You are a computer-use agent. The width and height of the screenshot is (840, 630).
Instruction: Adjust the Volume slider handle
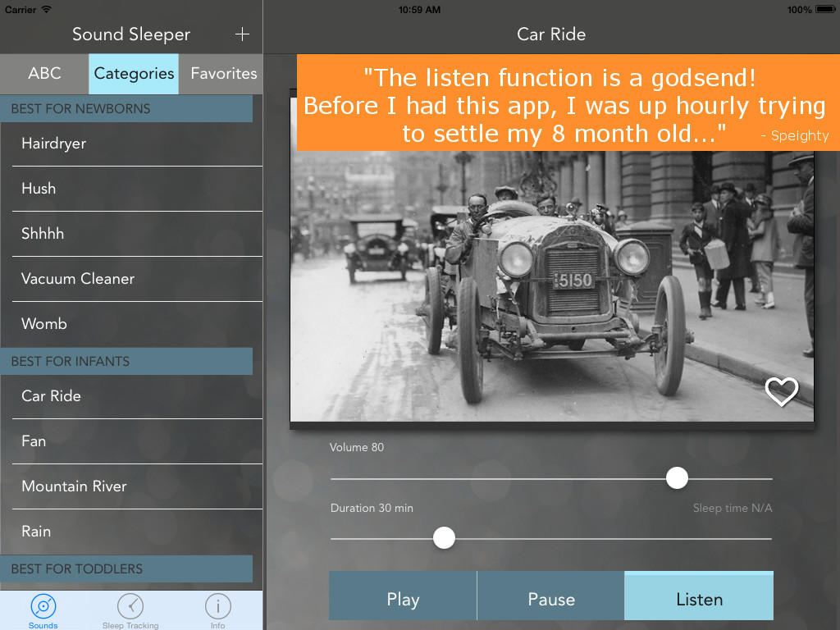(x=677, y=478)
